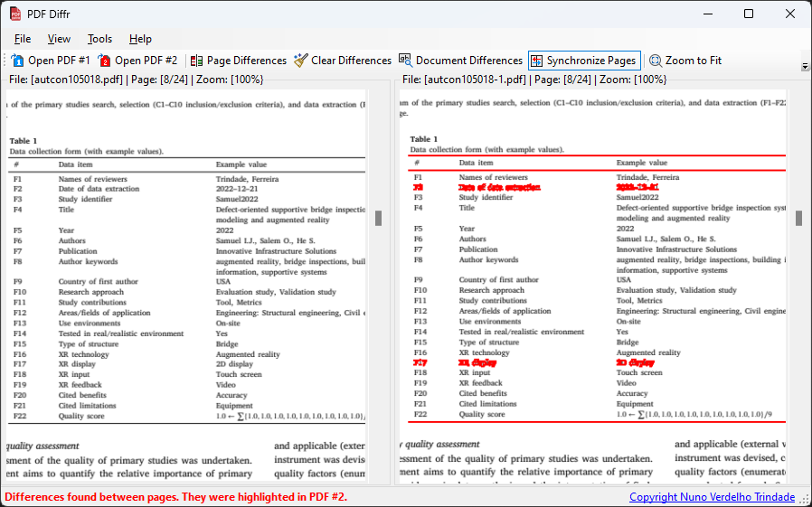Image resolution: width=812 pixels, height=507 pixels.
Task: Click the resize grip at the window's bottom-right corner
Action: tap(806, 501)
